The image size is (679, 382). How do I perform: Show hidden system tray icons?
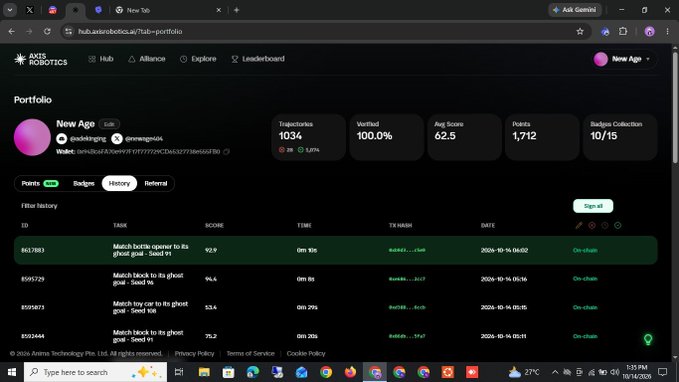click(555, 372)
